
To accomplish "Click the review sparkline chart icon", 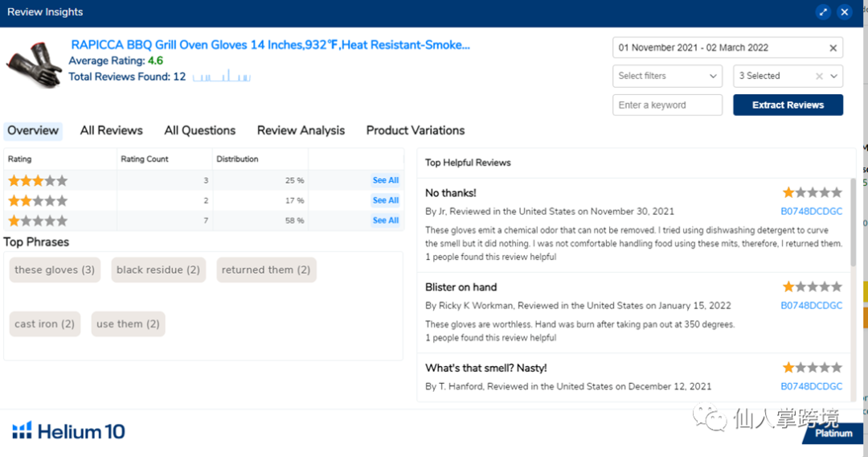I will 222,76.
